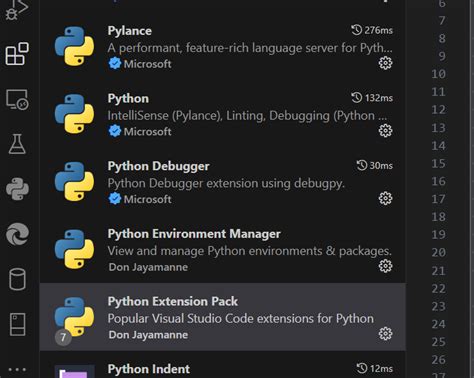Click description 'IntelliSense (Pylance), Linting, Debugging'
This screenshot has width=474, height=378.
pyautogui.click(x=247, y=116)
